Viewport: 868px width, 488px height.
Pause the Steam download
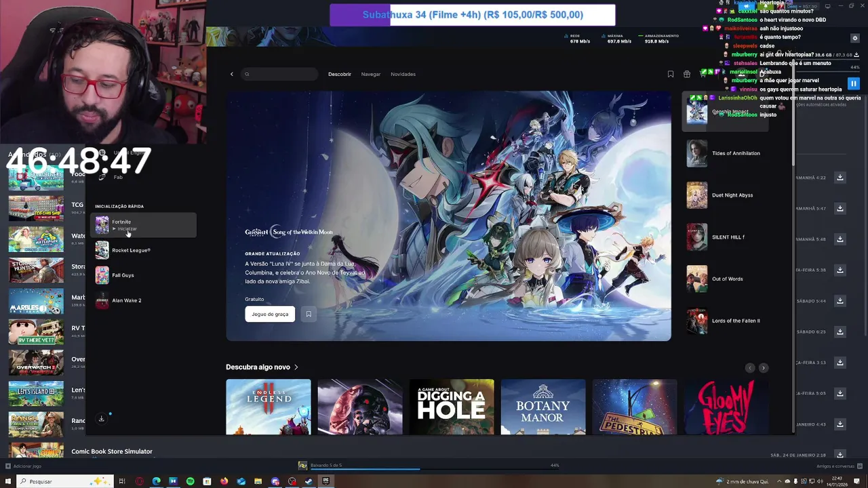pos(853,83)
